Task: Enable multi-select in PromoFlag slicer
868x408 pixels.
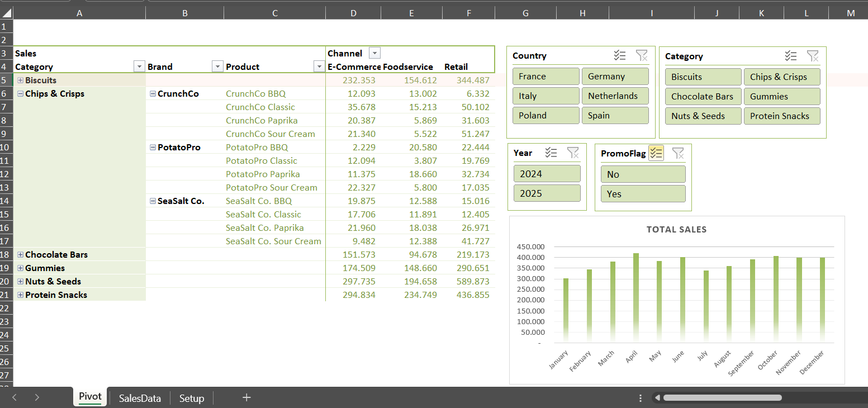Action: pyautogui.click(x=656, y=153)
